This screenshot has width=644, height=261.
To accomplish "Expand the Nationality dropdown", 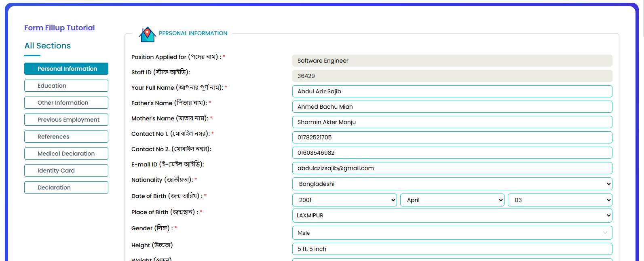I will 452,184.
